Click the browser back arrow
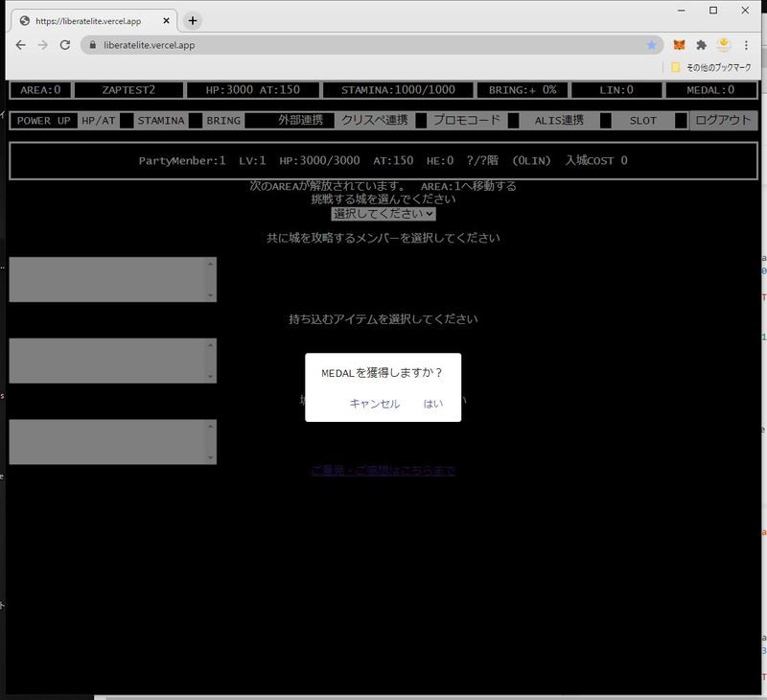The width and height of the screenshot is (767, 700). (x=21, y=45)
